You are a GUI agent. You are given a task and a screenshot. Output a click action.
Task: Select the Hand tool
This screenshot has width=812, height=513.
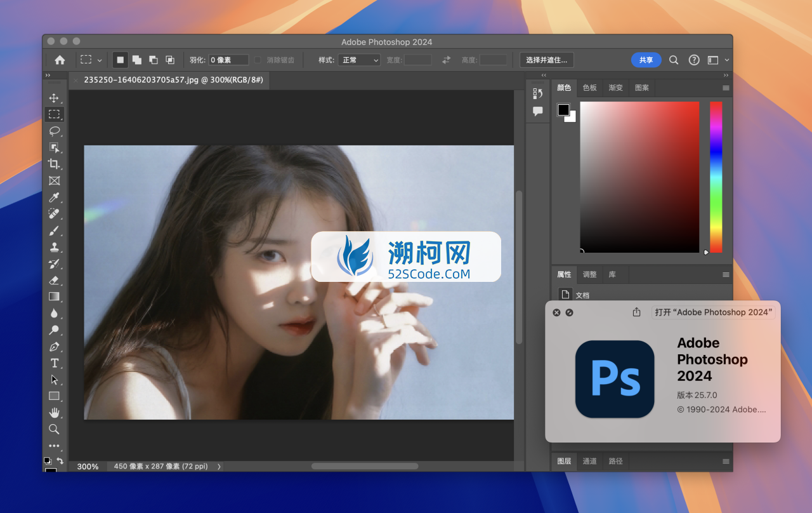coord(54,413)
